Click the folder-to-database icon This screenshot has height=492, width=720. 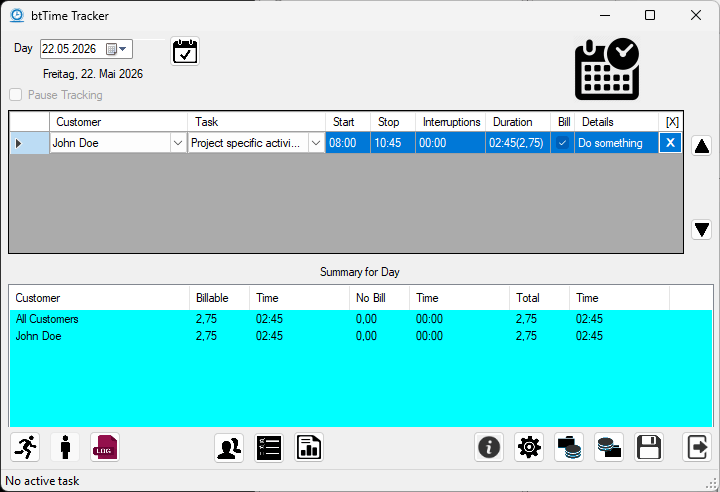tap(569, 447)
